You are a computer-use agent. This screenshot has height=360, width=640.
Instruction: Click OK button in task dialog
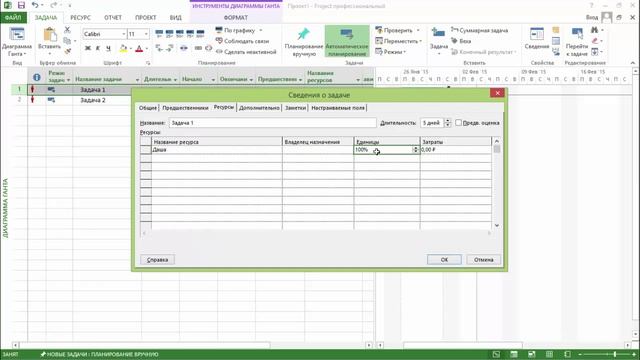(444, 260)
